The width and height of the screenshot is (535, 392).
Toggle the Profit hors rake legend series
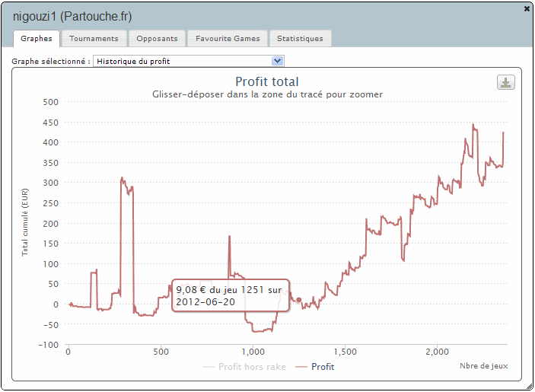click(x=244, y=367)
